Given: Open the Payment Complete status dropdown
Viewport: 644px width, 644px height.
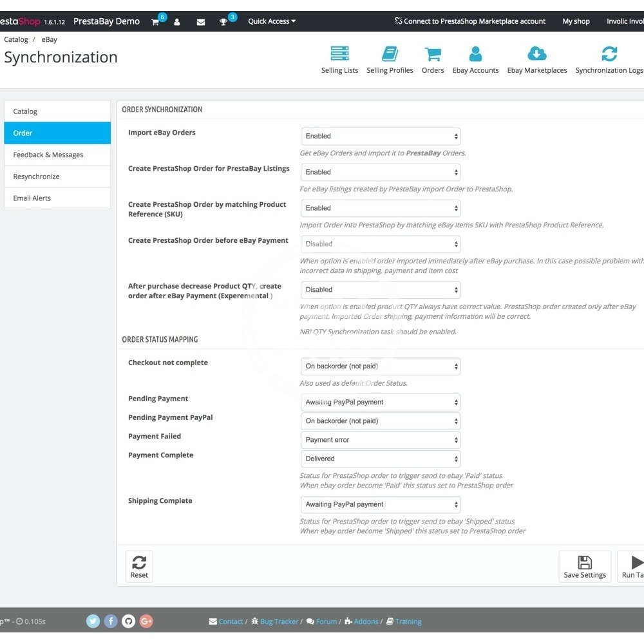Looking at the screenshot, I should point(381,459).
